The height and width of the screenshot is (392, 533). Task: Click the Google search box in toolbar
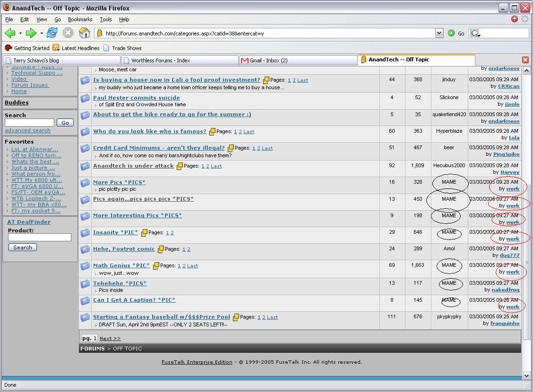click(505, 33)
